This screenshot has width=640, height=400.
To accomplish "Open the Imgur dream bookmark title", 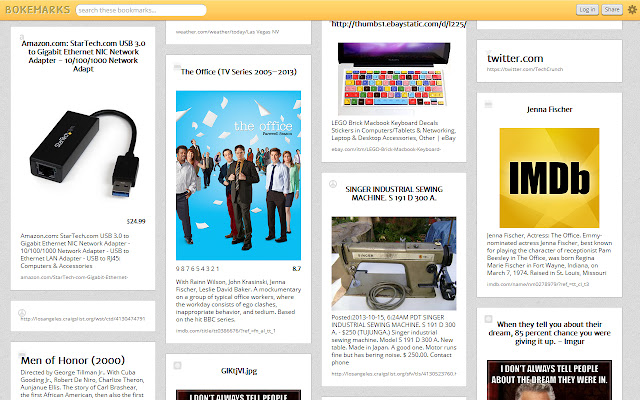I will tap(549, 333).
